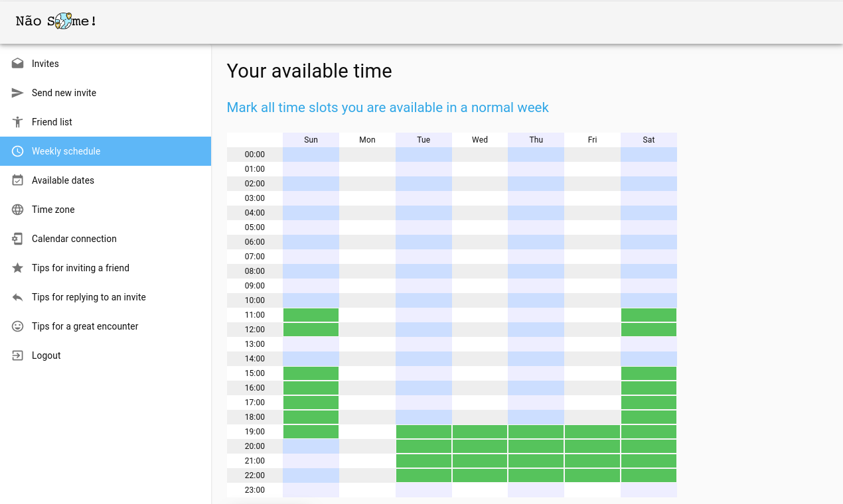Click the Tue column header
This screenshot has height=504, width=843.
point(423,140)
